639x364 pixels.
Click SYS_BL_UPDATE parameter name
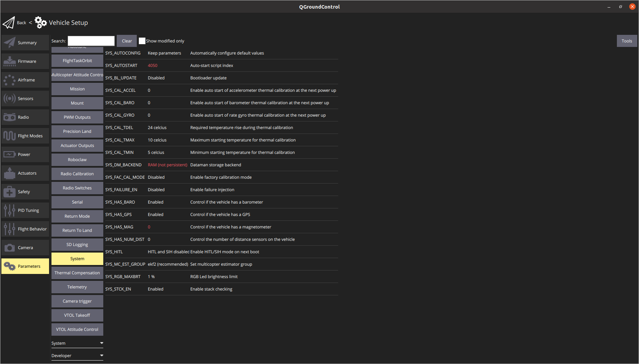click(121, 78)
